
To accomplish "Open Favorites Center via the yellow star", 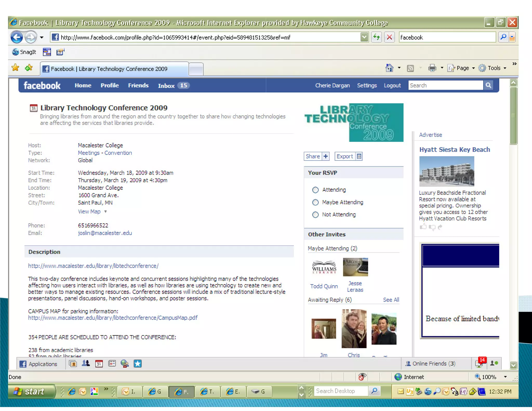I will (16, 68).
